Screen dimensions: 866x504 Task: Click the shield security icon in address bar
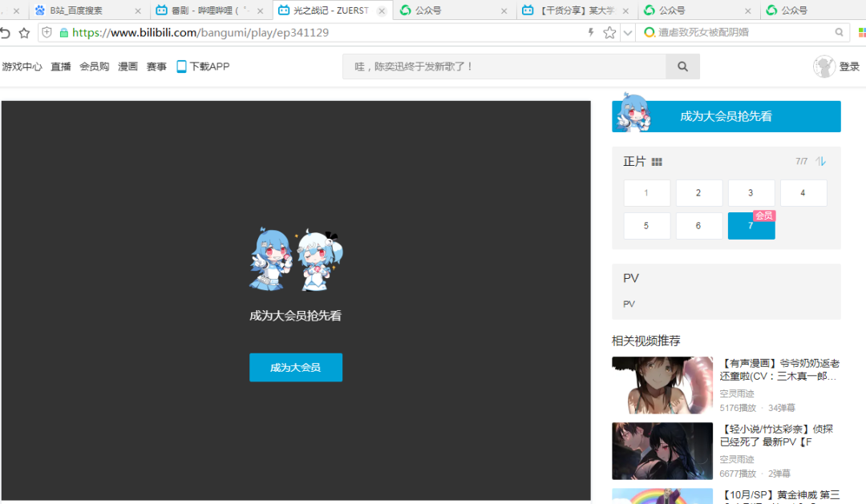47,33
